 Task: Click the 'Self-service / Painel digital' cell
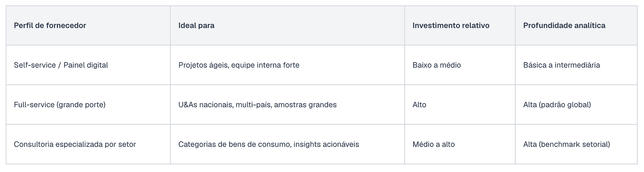(88, 65)
